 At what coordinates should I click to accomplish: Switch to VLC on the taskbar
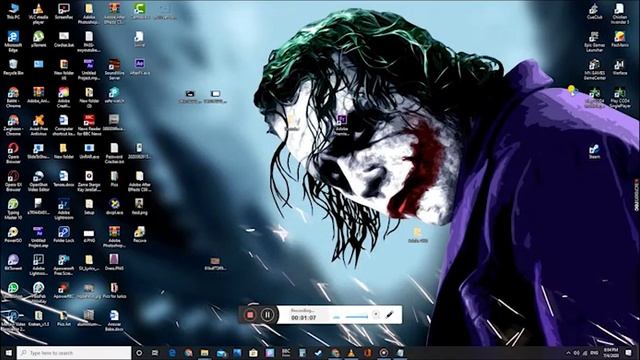[351, 353]
